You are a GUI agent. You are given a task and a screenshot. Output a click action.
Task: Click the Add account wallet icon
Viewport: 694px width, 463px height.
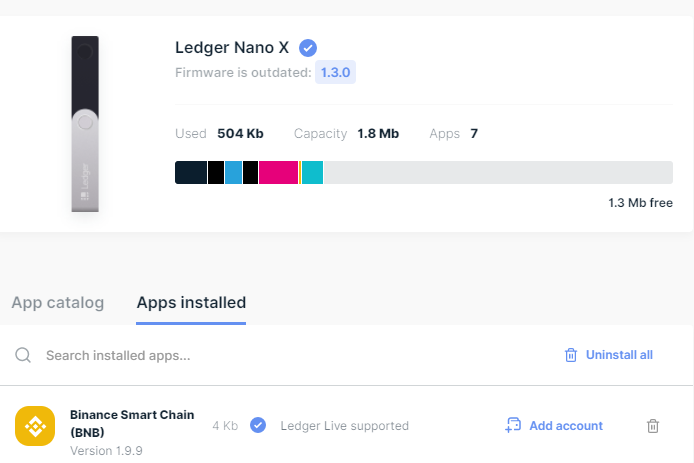(x=513, y=425)
